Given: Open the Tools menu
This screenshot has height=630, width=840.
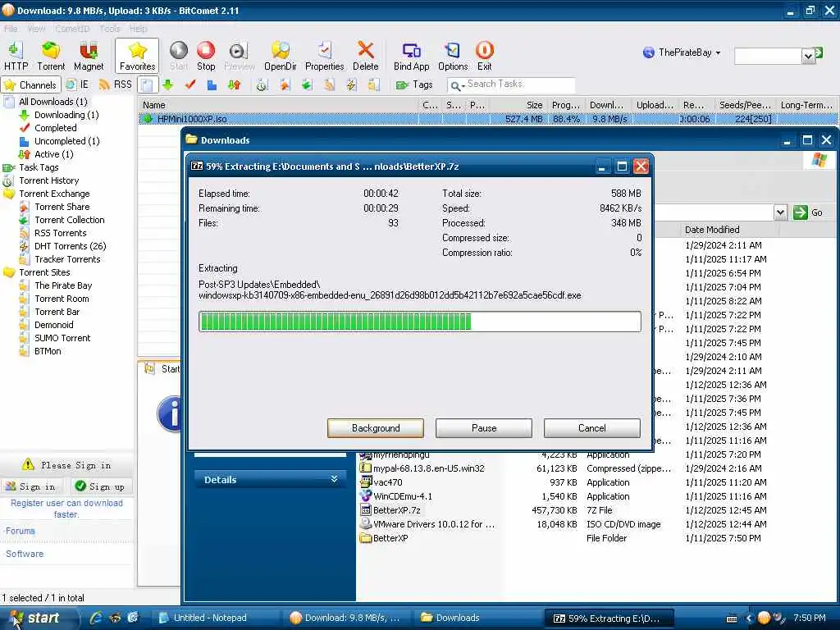Looking at the screenshot, I should [109, 29].
